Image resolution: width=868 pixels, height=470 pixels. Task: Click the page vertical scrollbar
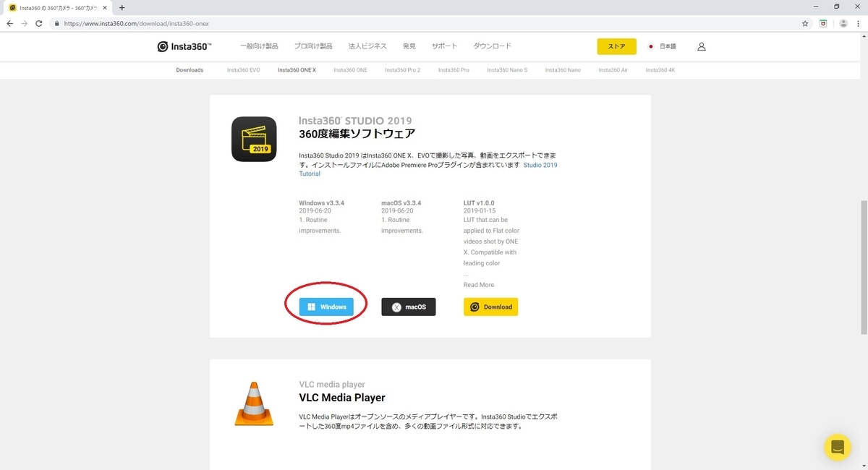pos(864,268)
